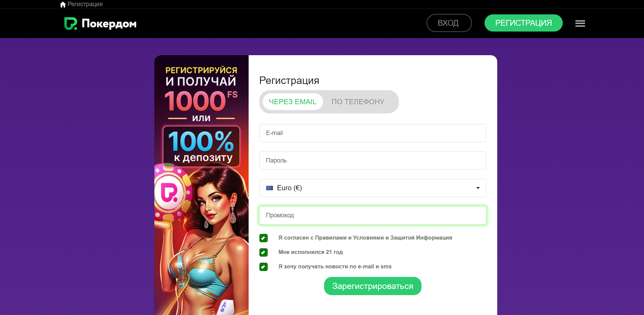Click the green РЕГИСТРАЦИЯ header button
The image size is (644, 315).
tap(523, 23)
